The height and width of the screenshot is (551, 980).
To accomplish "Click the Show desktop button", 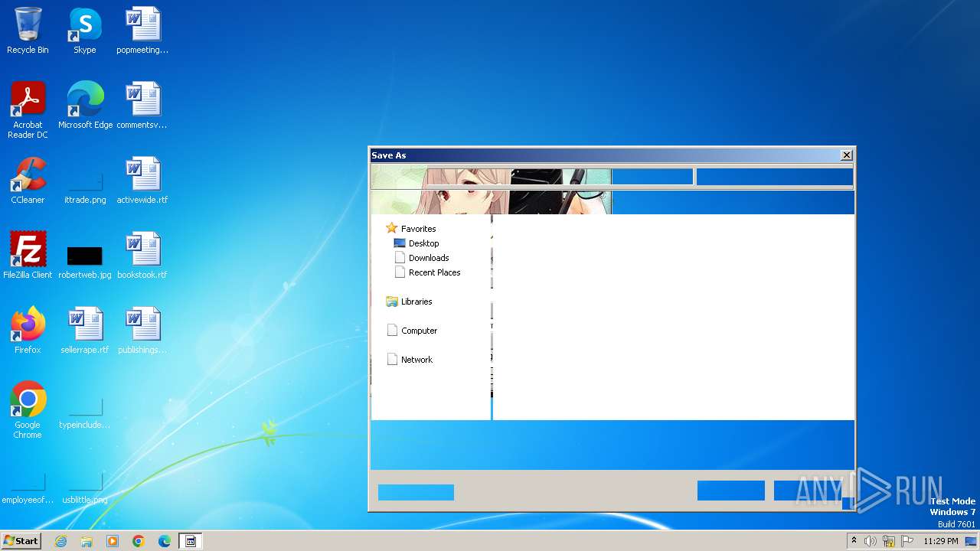I will [971, 541].
